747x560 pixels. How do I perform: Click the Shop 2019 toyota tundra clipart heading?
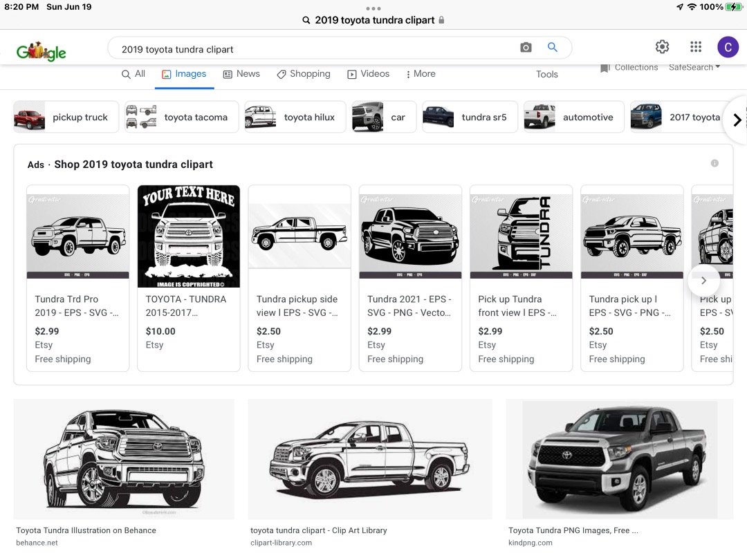point(133,165)
